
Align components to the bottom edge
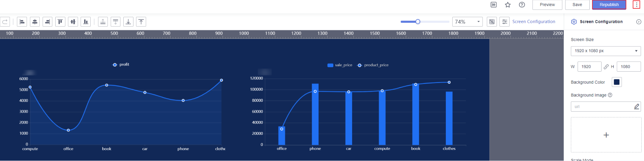tap(86, 22)
